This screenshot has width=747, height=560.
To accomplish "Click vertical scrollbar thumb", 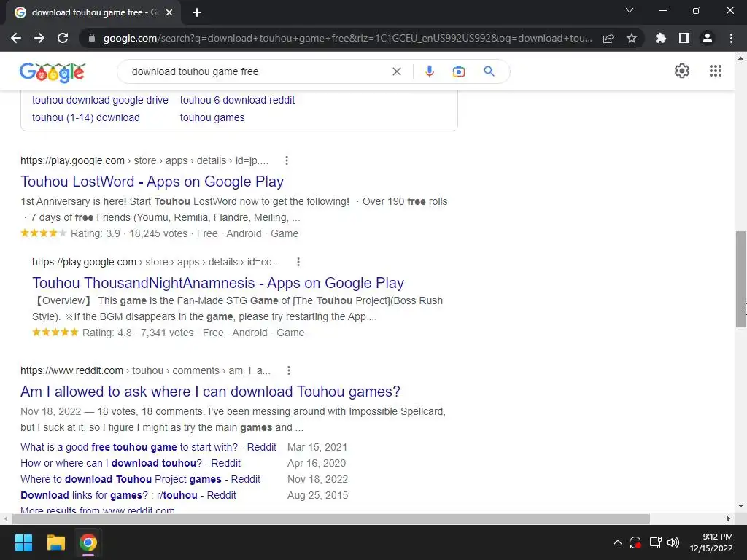I will pyautogui.click(x=740, y=279).
